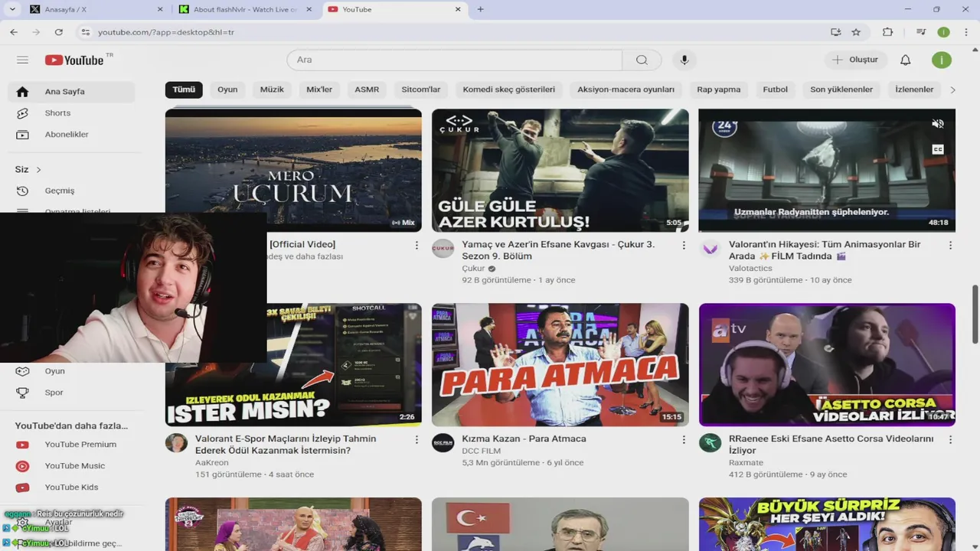Reload page with browser refresh button
This screenshot has width=980, height=551.
click(58, 32)
